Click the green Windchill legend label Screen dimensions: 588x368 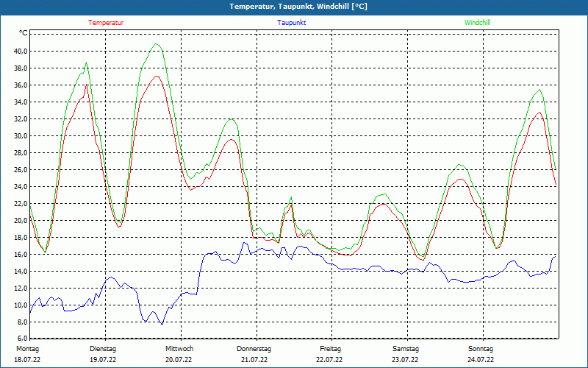pyautogui.click(x=477, y=23)
